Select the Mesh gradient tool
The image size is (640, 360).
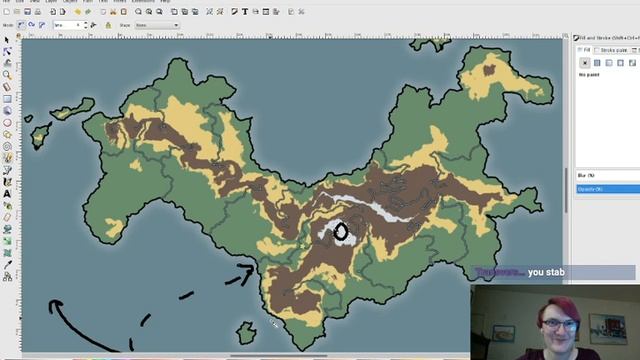point(7,253)
